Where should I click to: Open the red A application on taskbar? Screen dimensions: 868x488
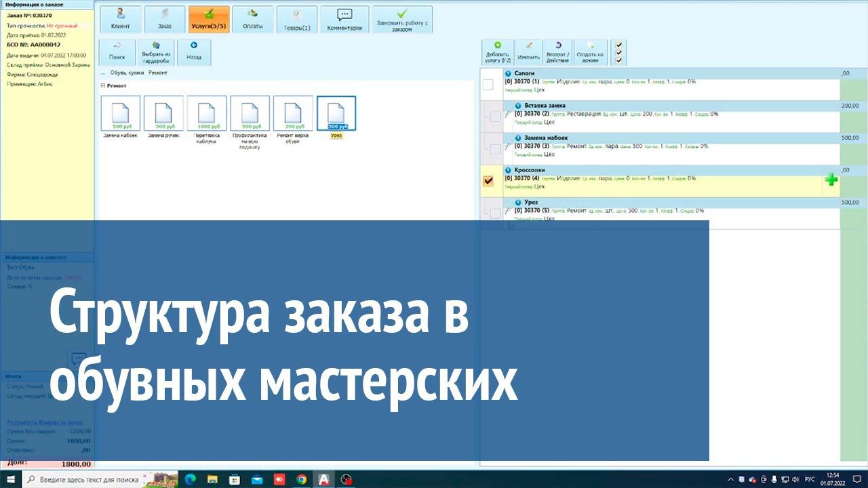[324, 479]
